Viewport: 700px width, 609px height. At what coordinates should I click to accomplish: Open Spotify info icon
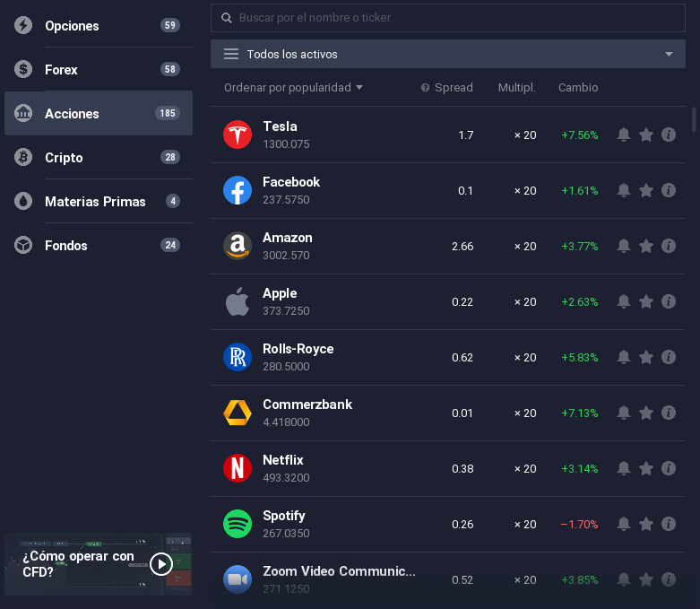[669, 524]
